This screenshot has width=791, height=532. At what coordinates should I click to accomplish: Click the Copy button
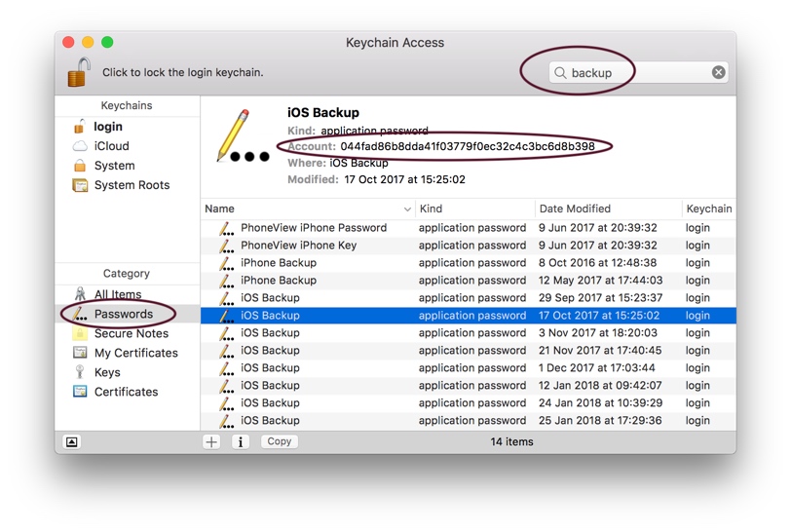coord(280,441)
